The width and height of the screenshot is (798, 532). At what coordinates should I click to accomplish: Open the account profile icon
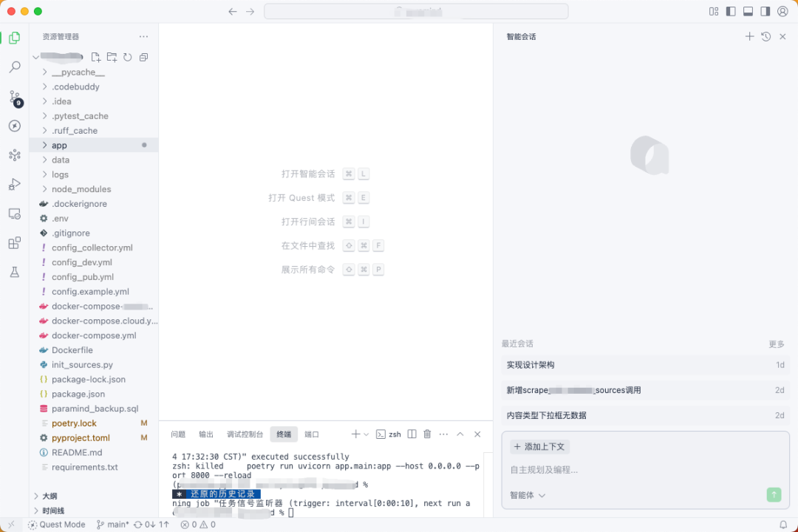(x=782, y=11)
